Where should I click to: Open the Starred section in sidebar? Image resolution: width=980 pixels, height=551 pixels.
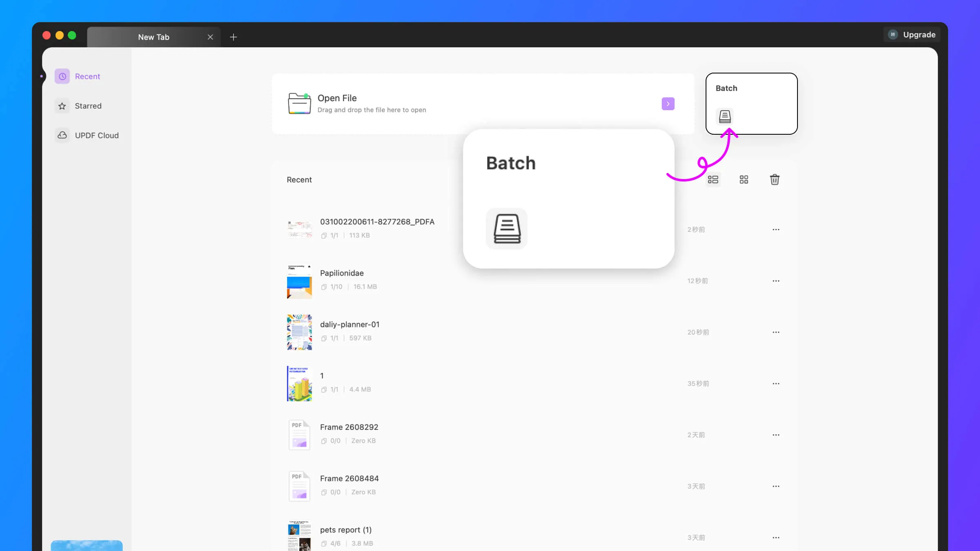click(x=88, y=106)
